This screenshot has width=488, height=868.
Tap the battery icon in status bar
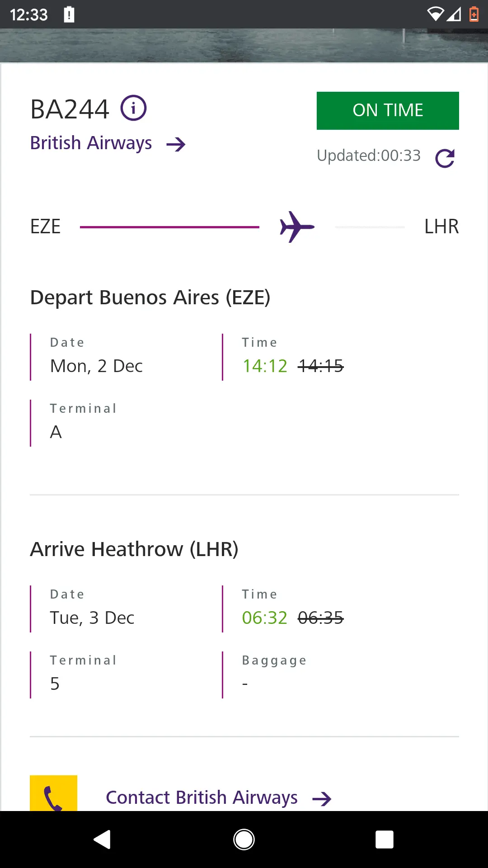coord(474,14)
